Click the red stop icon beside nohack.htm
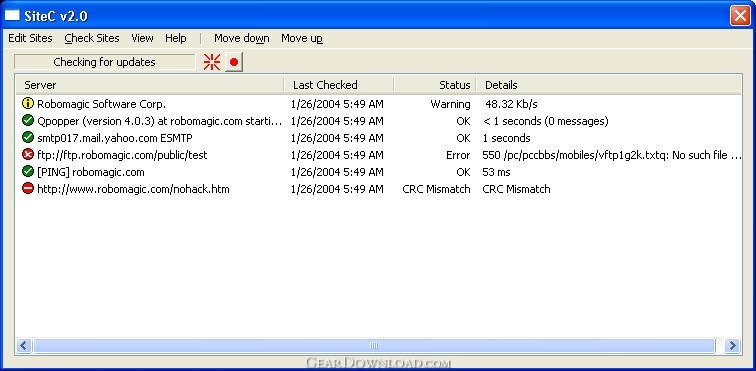Viewport: 756px width, 371px height. tap(28, 189)
